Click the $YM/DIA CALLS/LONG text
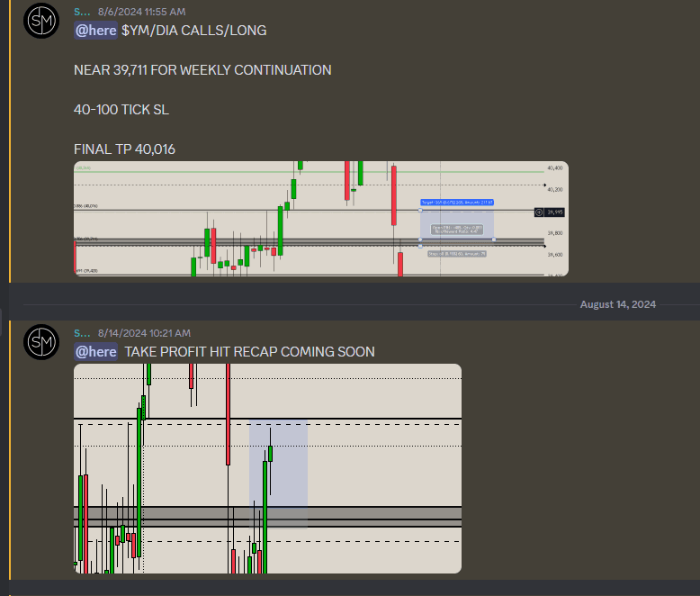700x596 pixels. [x=193, y=31]
